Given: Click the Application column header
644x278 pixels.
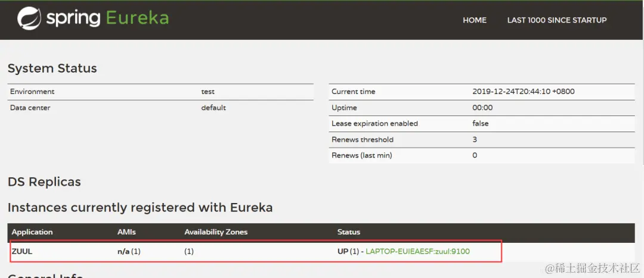Looking at the screenshot, I should pos(32,232).
